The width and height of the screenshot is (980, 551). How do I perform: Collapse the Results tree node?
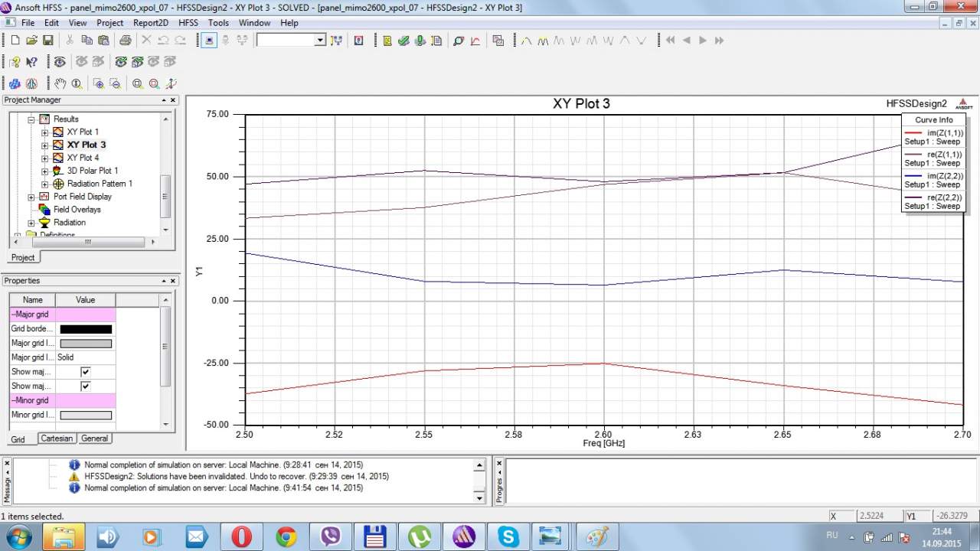coord(31,119)
